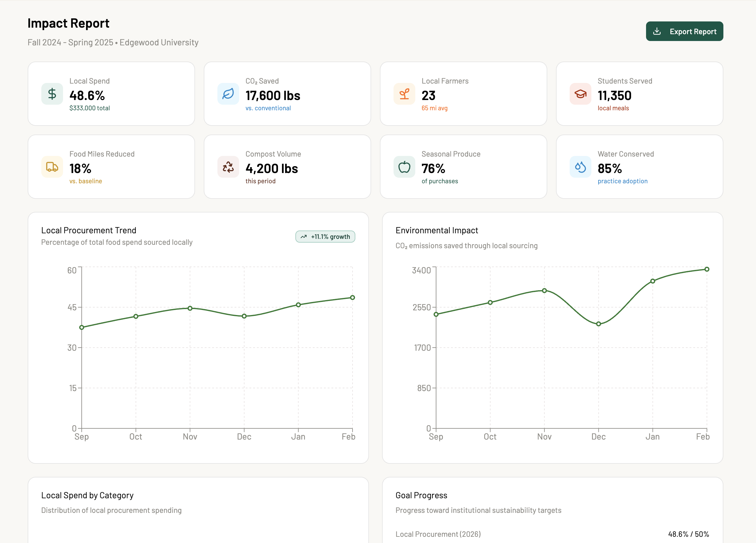
Task: Click the Local Procurement (2026) goal label
Action: click(438, 534)
